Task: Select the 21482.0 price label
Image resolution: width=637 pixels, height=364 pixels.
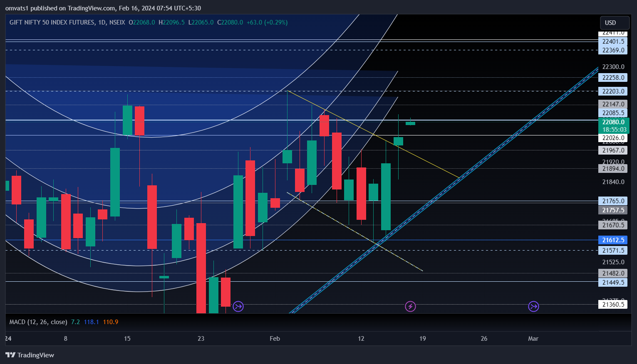Action: tap(613, 273)
